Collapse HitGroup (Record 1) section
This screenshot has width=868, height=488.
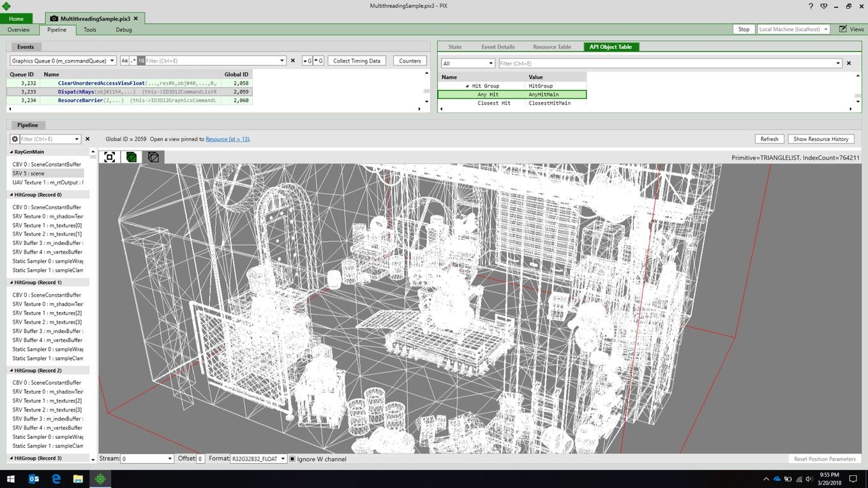11,282
